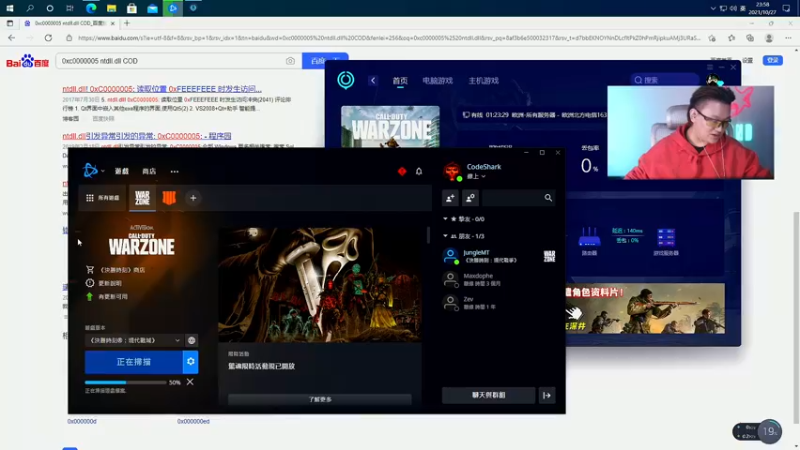The image size is (800, 450).
Task: Select friend JungleMT in the list
Action: coord(498,256)
